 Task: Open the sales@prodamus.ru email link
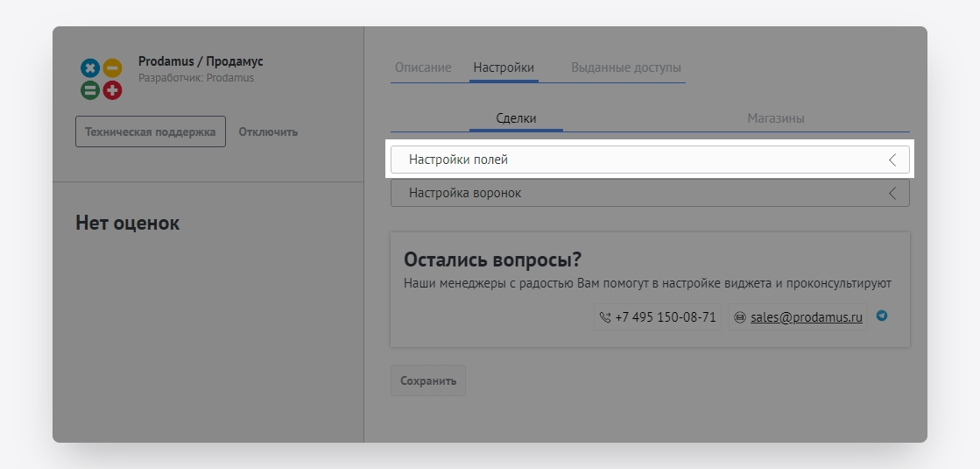pyautogui.click(x=807, y=317)
